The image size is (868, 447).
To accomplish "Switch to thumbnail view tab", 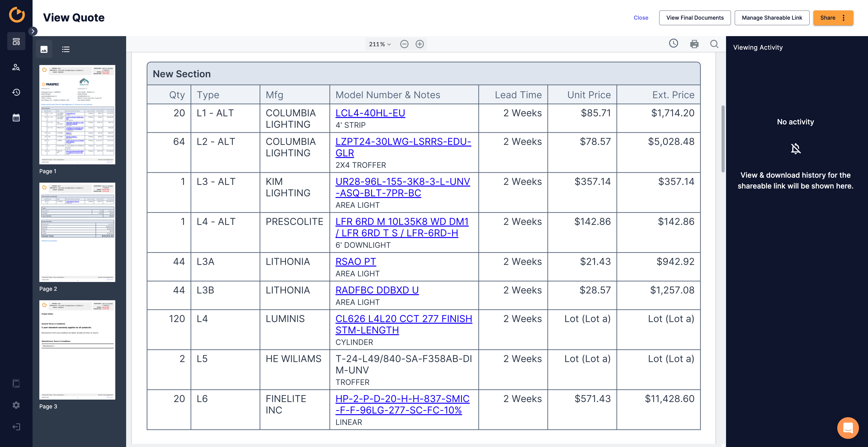I will (x=44, y=49).
